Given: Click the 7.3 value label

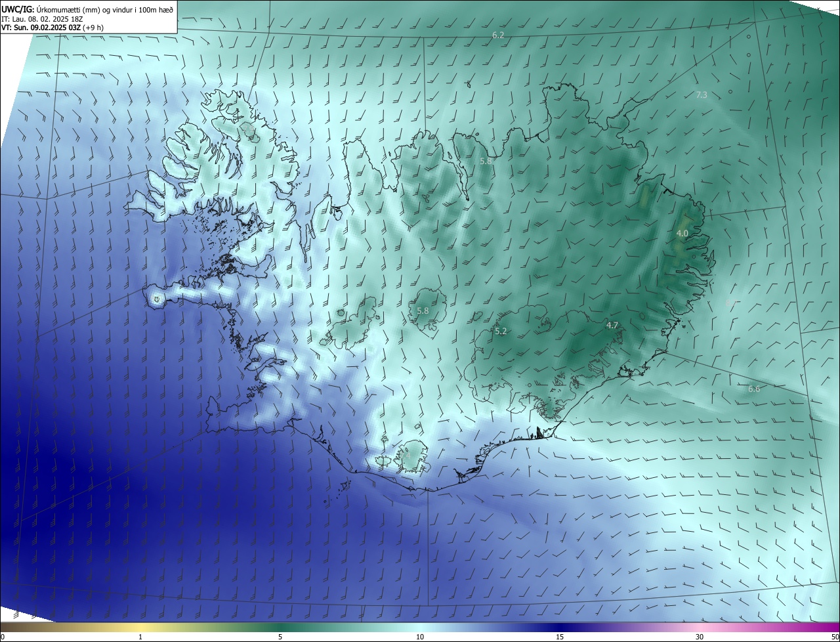Looking at the screenshot, I should pos(702,95).
